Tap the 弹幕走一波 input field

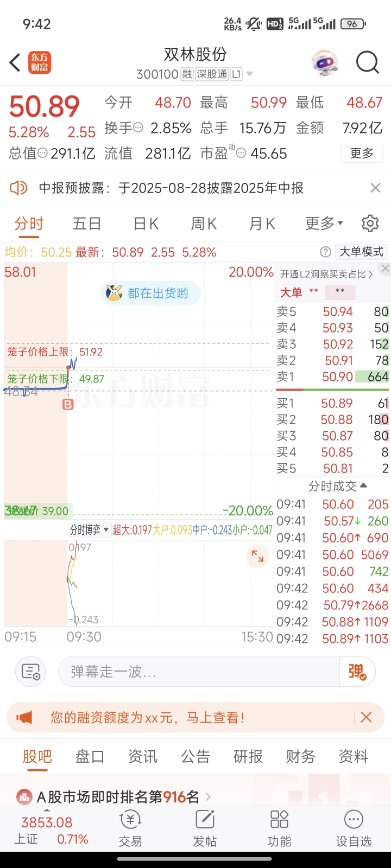(x=198, y=672)
